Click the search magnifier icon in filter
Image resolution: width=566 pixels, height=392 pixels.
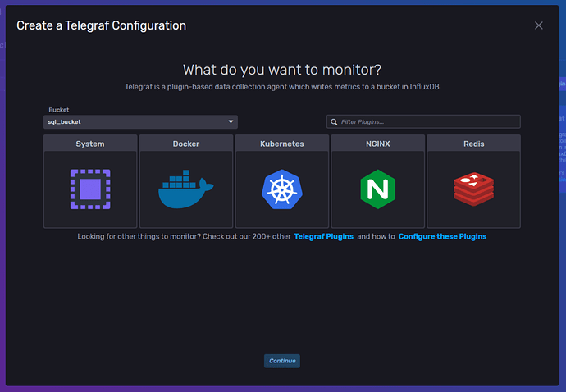coord(334,122)
